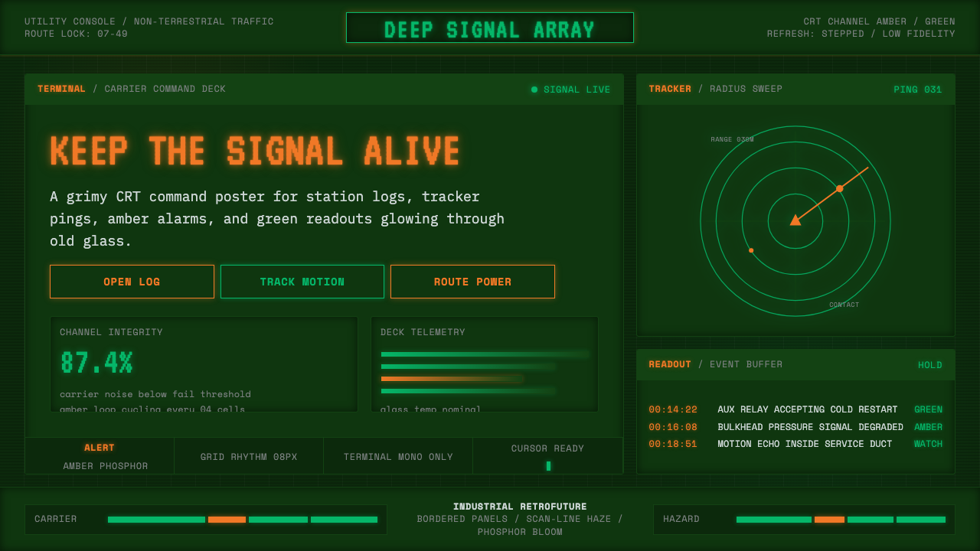Click the INDUSTRIAL RETROFUTURE footer title

(520, 507)
